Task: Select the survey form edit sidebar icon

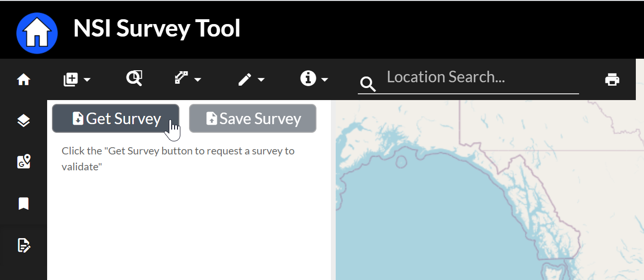Action: (x=24, y=245)
